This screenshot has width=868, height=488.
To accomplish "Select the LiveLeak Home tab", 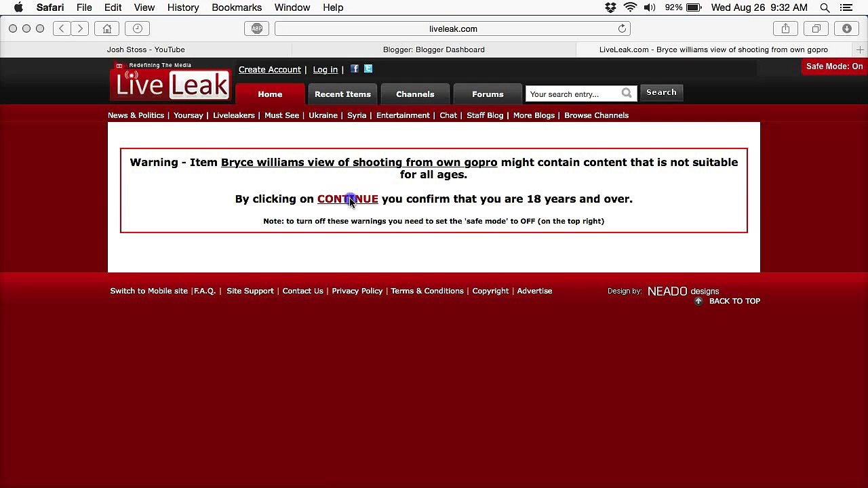I will [x=270, y=94].
